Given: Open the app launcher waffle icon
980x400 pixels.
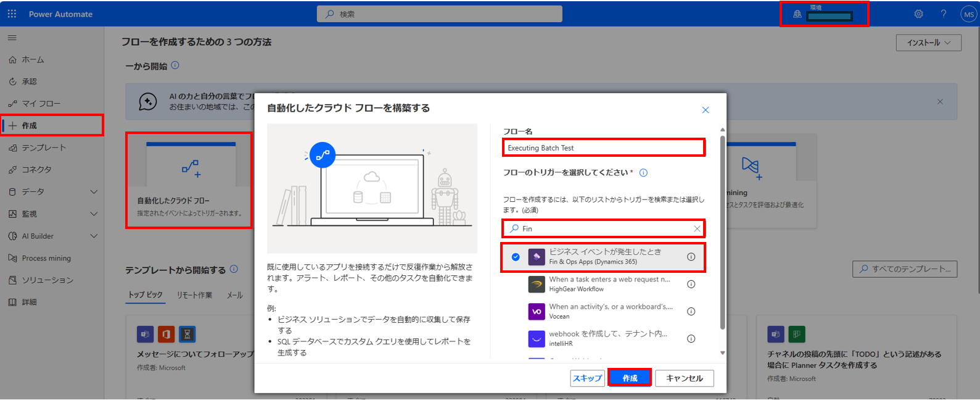Looking at the screenshot, I should click(12, 14).
